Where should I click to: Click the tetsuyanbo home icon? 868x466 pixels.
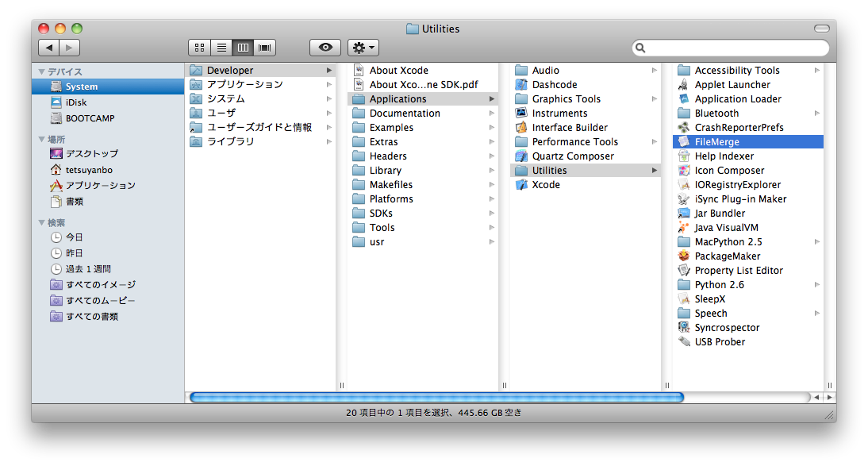click(x=56, y=170)
